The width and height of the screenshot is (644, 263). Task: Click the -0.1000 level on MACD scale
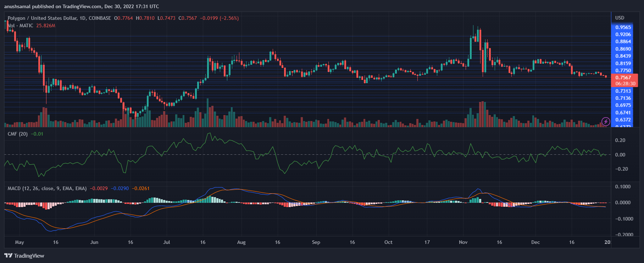pos(623,219)
